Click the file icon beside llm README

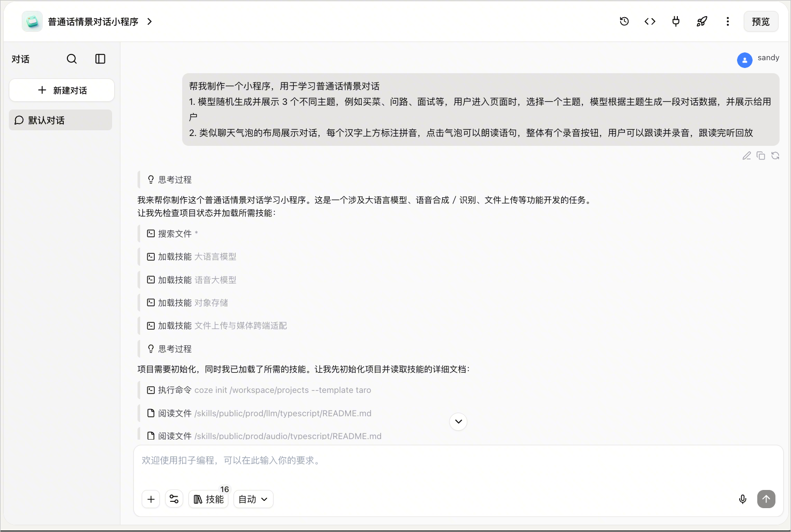click(151, 413)
